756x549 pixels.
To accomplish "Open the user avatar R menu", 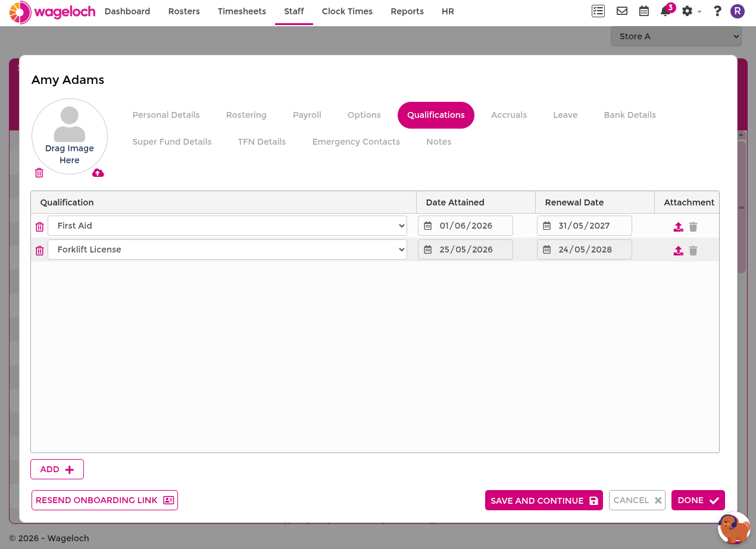I will (738, 11).
